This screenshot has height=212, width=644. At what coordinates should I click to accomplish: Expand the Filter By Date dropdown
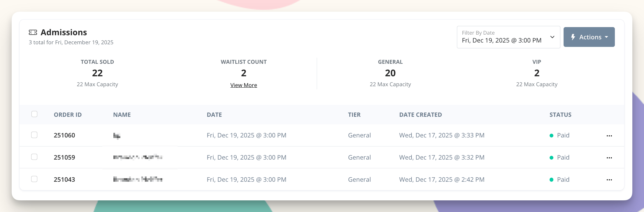pyautogui.click(x=508, y=37)
